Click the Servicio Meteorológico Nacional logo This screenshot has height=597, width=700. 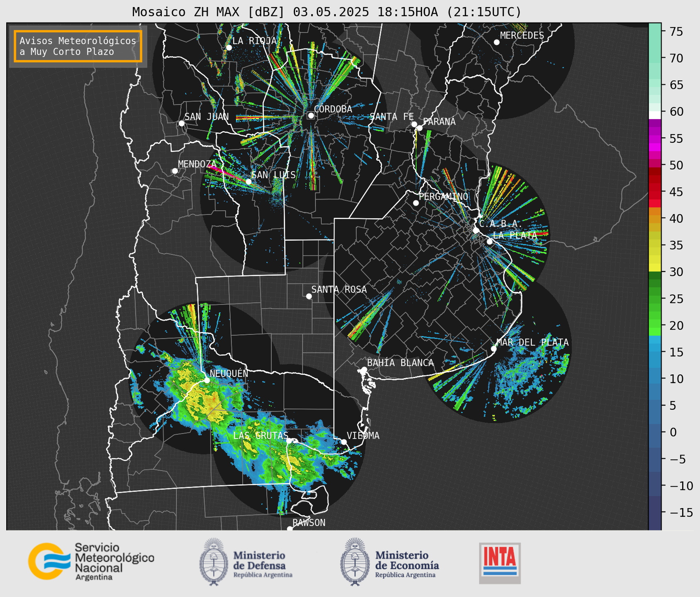(91, 562)
